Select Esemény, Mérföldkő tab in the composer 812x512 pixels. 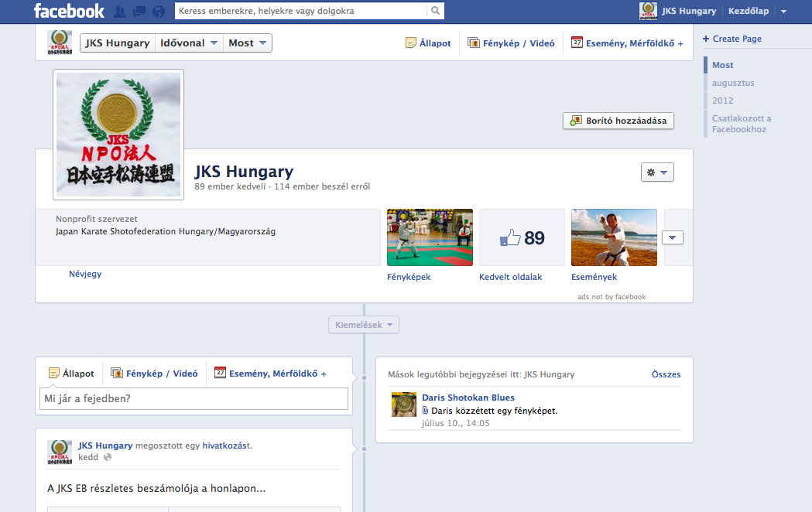[x=270, y=374]
